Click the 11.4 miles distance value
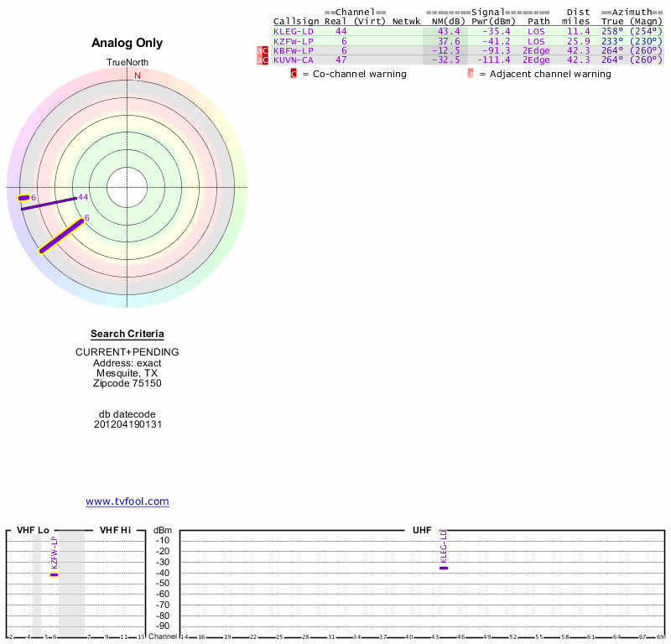671x644 pixels. (x=578, y=32)
